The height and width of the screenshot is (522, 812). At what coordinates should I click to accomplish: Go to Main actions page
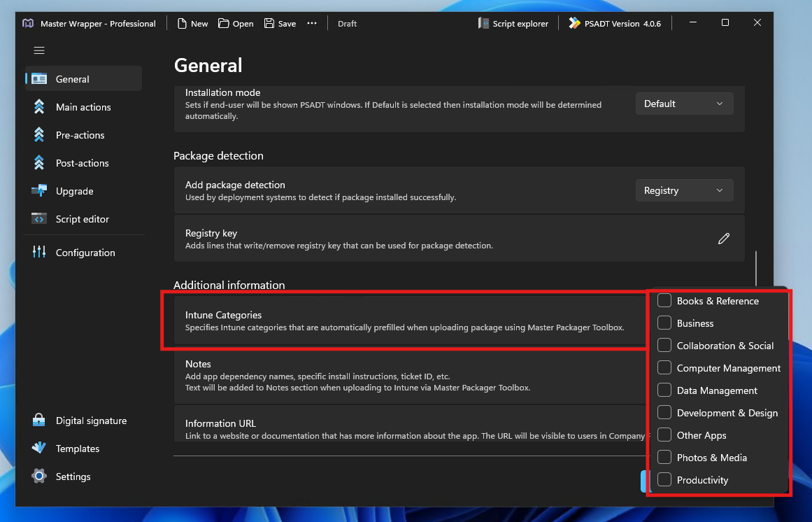click(x=83, y=106)
